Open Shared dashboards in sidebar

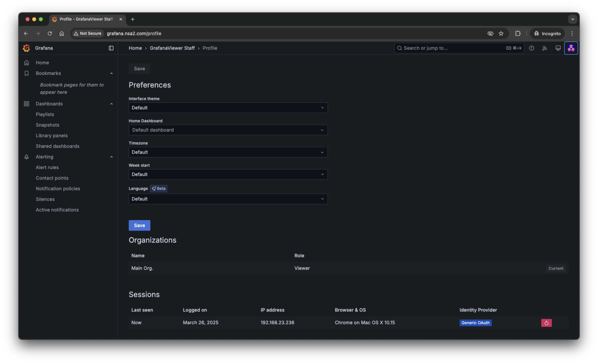coord(58,146)
